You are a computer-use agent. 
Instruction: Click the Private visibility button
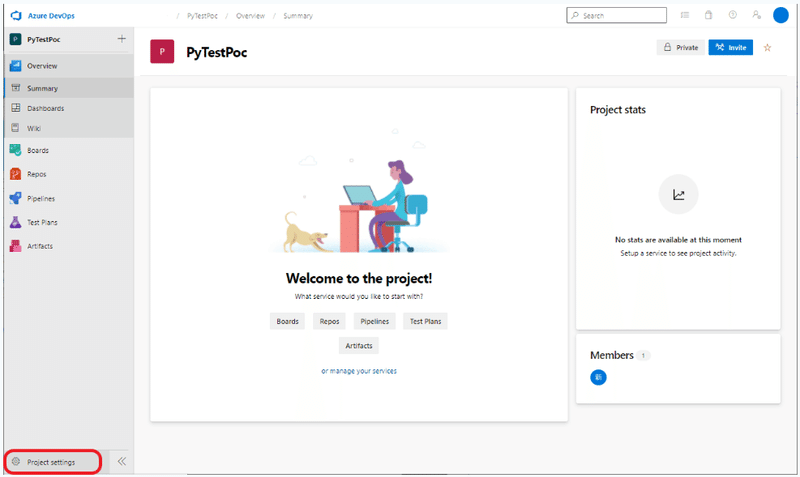click(x=681, y=47)
